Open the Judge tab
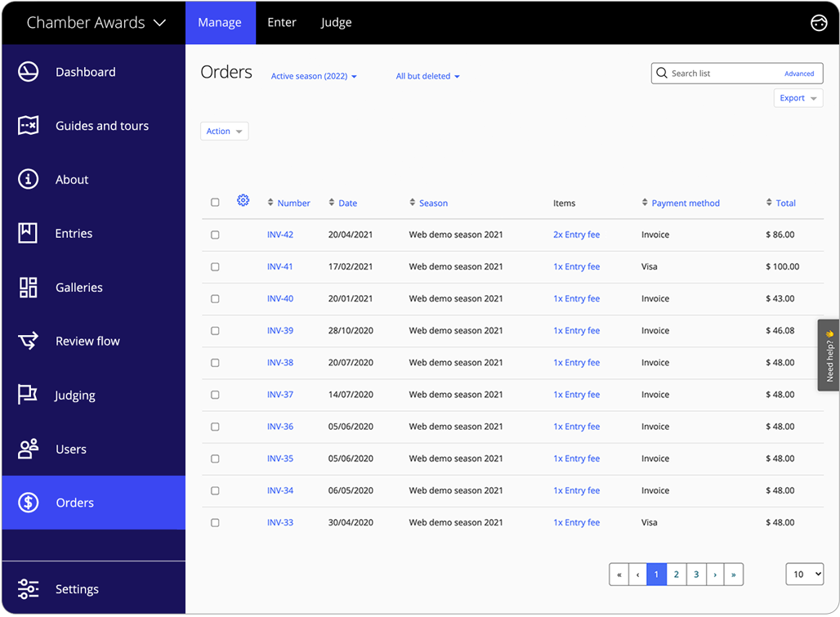This screenshot has height=617, width=840. [336, 23]
